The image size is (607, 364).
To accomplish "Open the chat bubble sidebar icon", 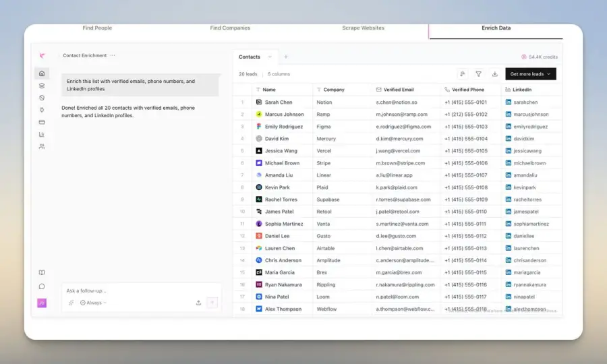I will click(x=42, y=286).
